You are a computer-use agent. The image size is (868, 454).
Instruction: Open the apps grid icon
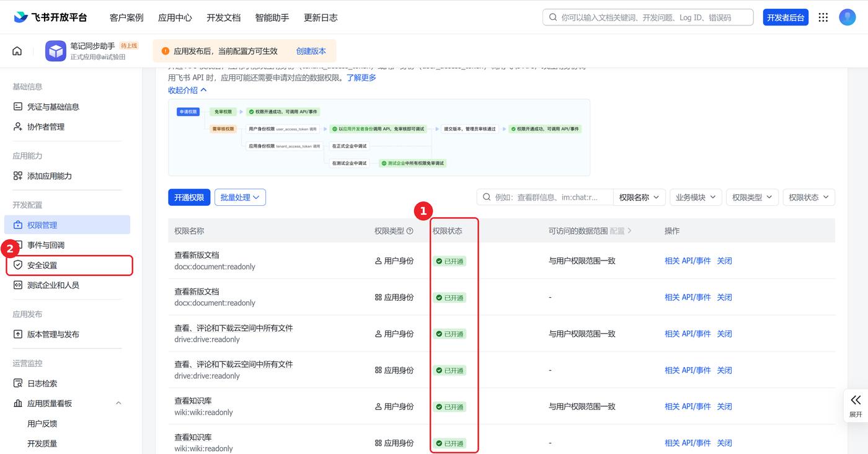pyautogui.click(x=823, y=17)
